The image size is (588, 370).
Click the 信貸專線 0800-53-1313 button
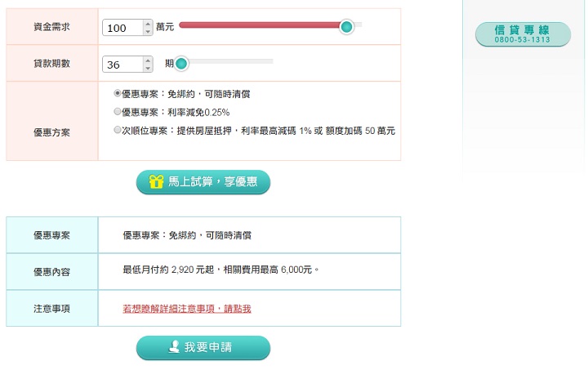pyautogui.click(x=523, y=34)
